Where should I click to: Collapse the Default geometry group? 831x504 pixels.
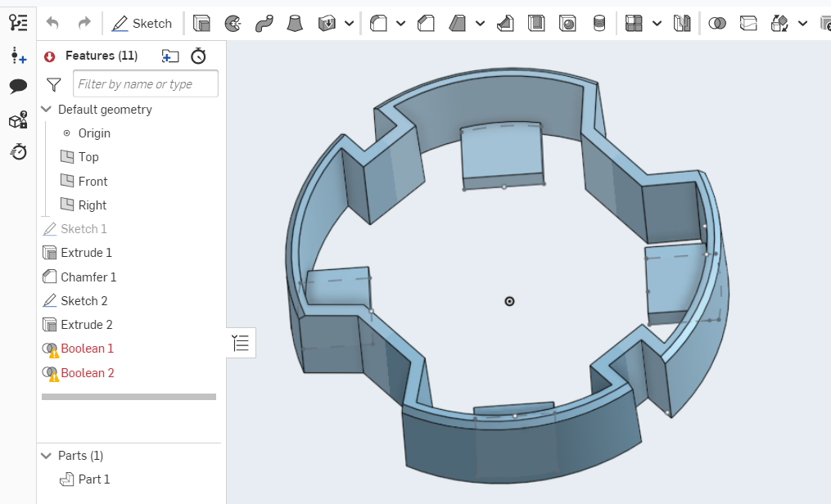point(47,110)
